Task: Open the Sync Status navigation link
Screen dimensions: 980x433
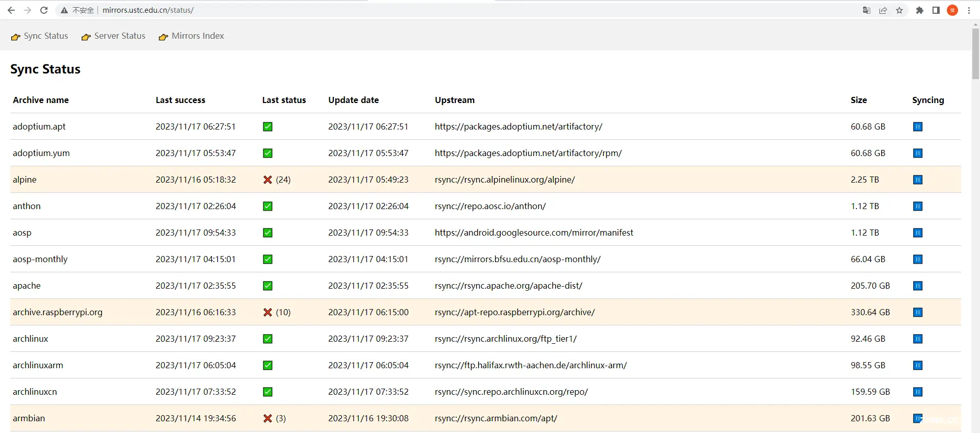Action: point(40,36)
